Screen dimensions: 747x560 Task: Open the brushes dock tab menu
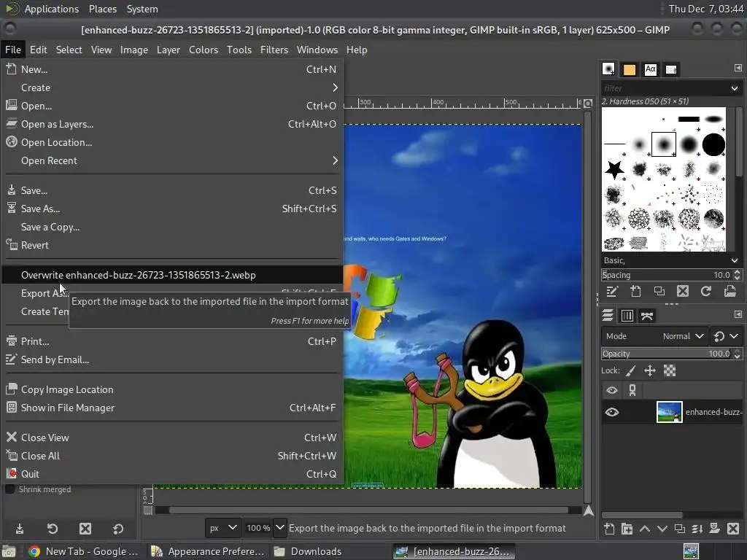[x=738, y=68]
